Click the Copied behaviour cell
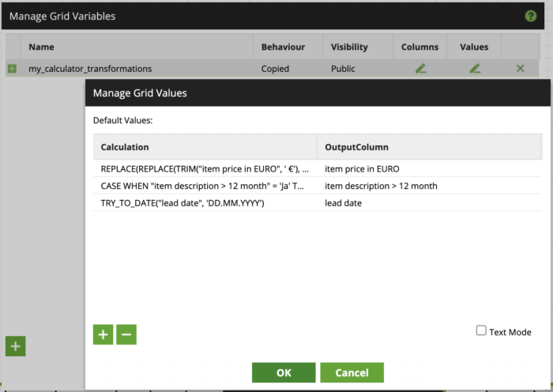This screenshot has width=553, height=392. click(276, 69)
